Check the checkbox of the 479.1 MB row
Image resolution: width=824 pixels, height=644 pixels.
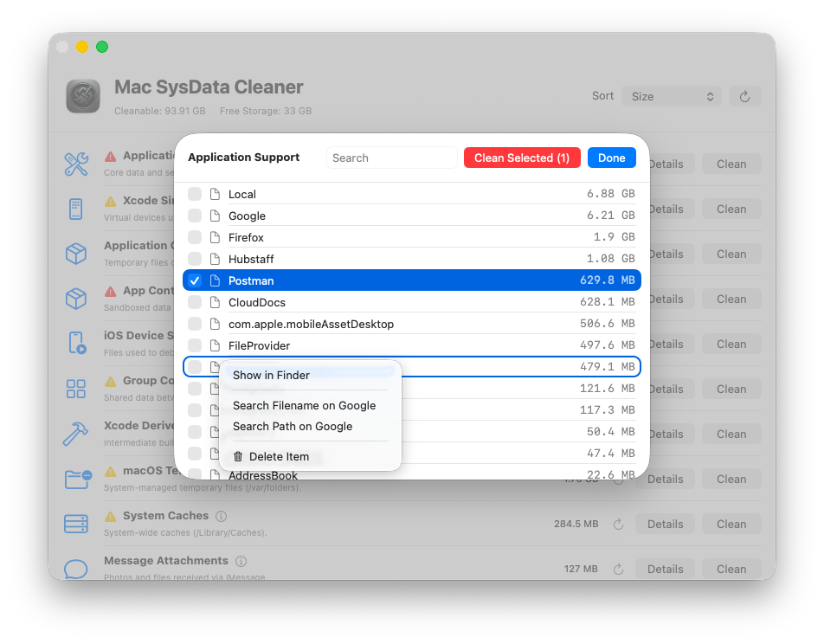click(x=195, y=367)
